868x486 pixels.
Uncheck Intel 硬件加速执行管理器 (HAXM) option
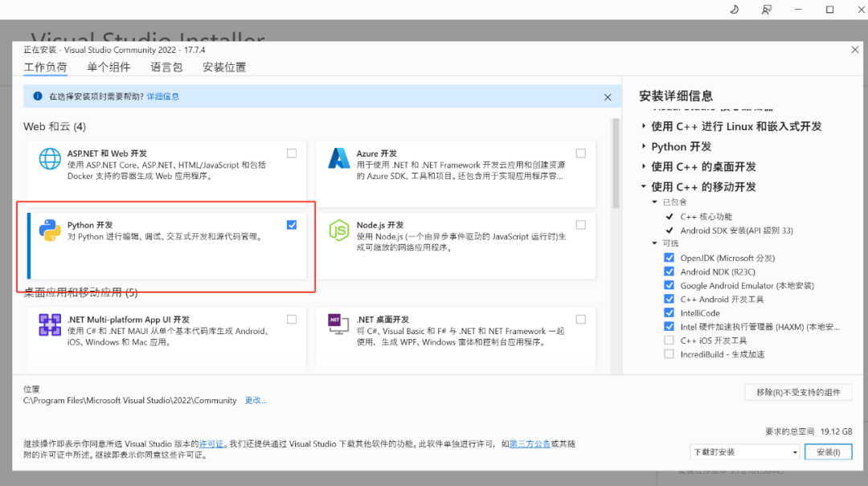(x=669, y=327)
